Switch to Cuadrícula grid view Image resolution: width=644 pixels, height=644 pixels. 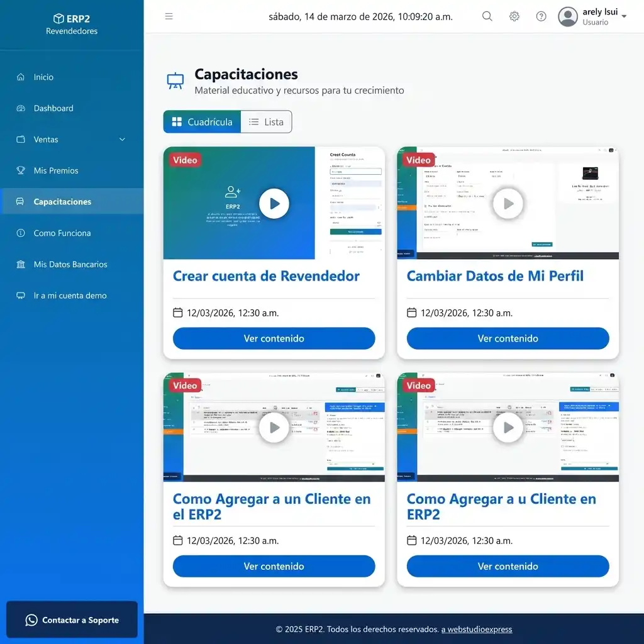pos(202,122)
